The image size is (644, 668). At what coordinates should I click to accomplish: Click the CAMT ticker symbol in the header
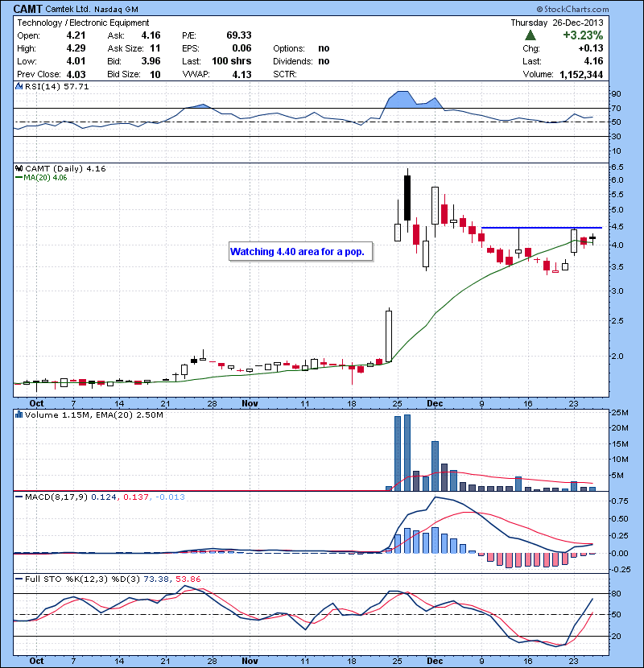coord(28,9)
